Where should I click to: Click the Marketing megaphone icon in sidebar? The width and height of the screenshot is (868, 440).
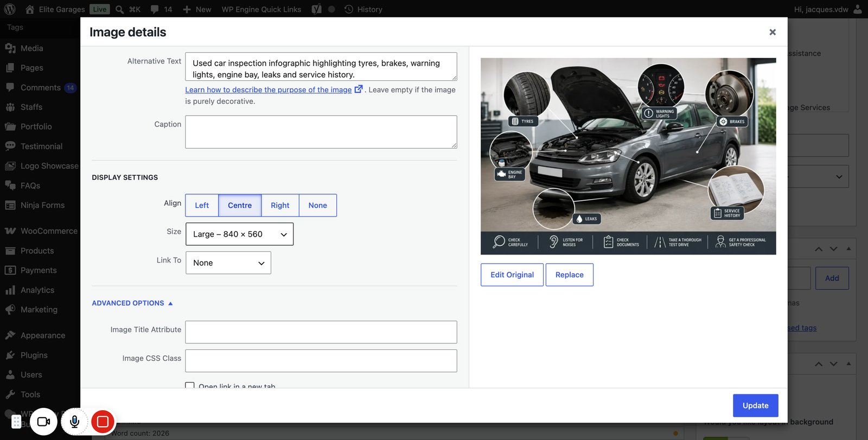pos(10,310)
